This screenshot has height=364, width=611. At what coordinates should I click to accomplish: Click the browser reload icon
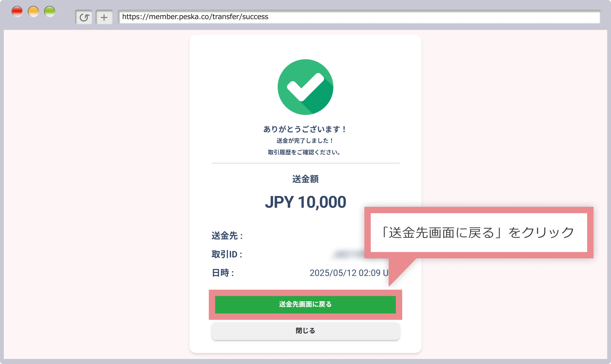point(84,17)
